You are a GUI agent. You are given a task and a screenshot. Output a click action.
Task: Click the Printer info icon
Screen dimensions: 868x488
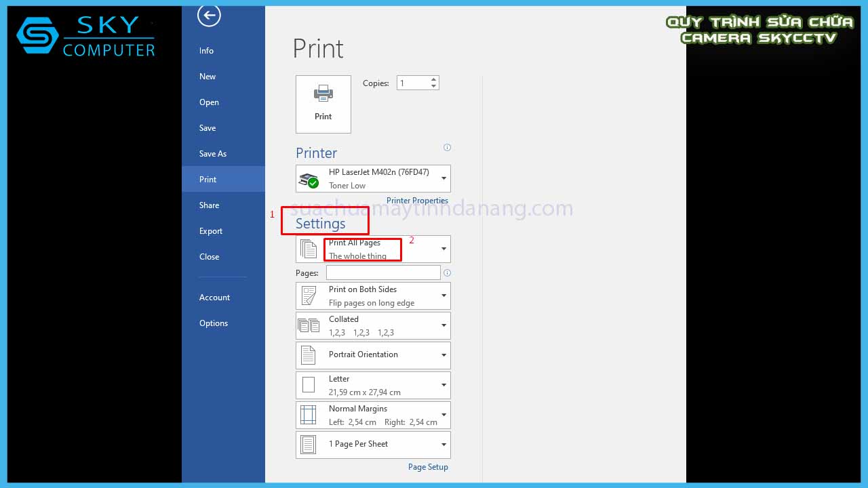click(447, 147)
